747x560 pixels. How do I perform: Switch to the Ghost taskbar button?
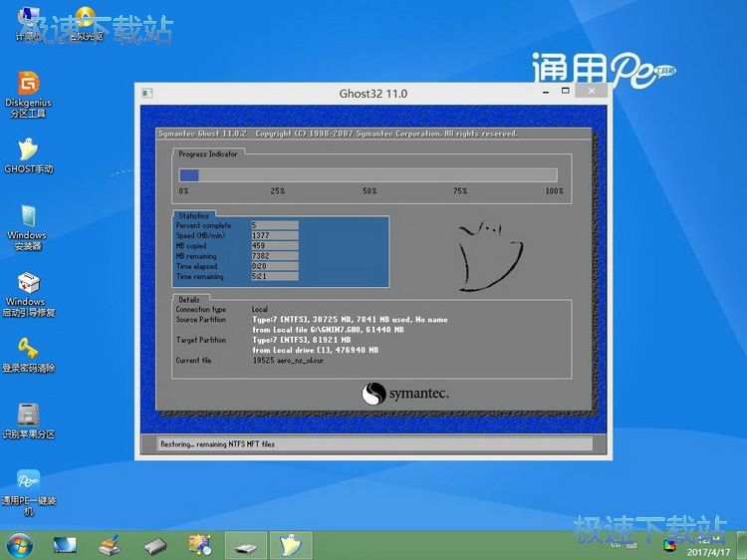[291, 546]
